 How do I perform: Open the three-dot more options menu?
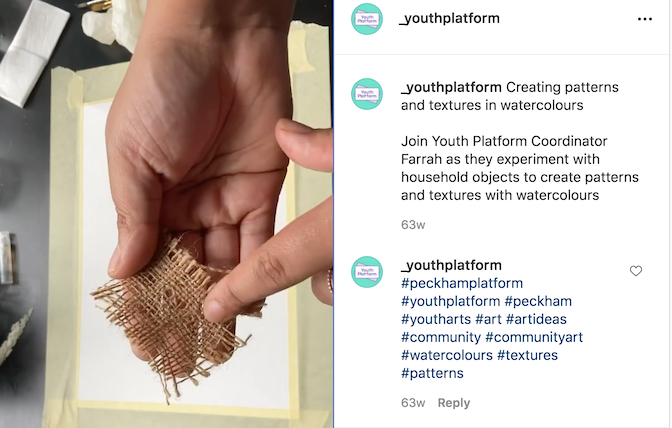[x=645, y=19]
